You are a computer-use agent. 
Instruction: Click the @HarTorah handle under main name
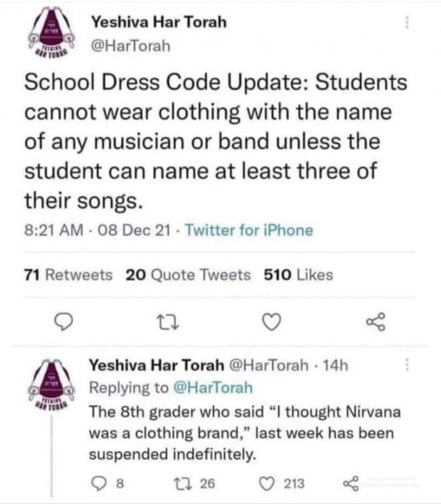pyautogui.click(x=131, y=46)
